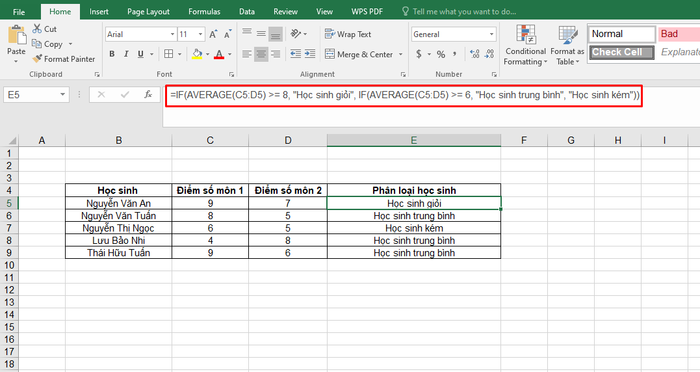Screen dimensions: 700x372
Task: Increase Decimal places icon
Action: coord(475,54)
